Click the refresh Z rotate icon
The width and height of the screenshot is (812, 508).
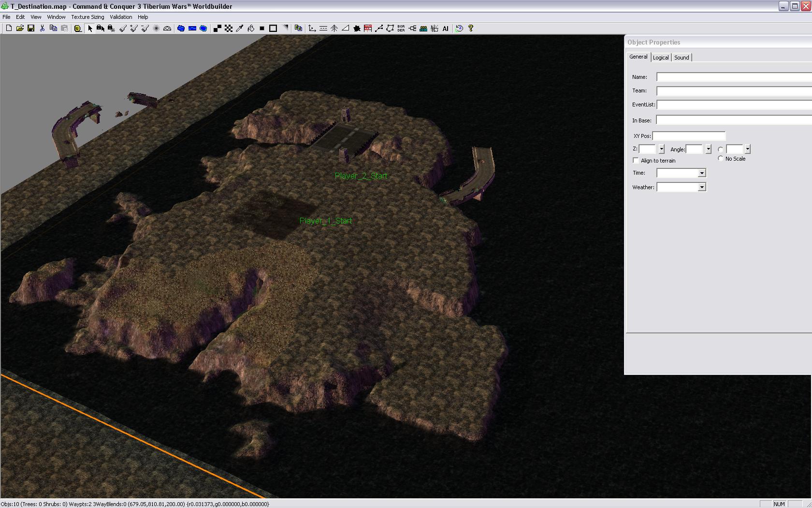(x=459, y=29)
